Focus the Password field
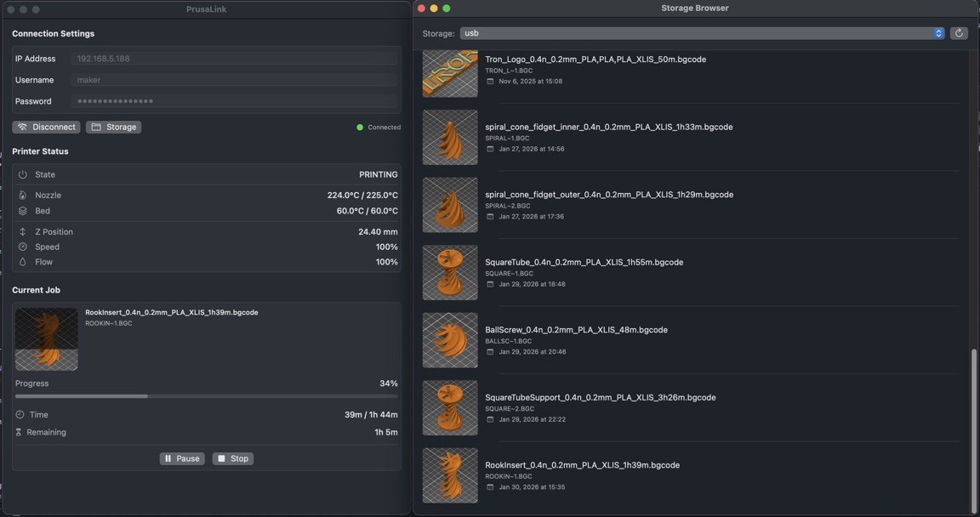 pyautogui.click(x=236, y=101)
